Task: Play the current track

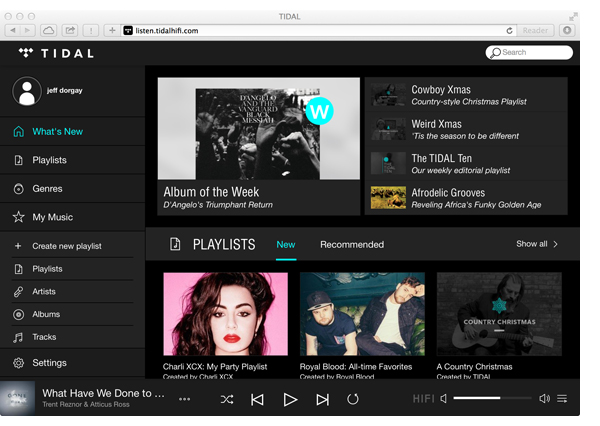Action: click(x=290, y=400)
